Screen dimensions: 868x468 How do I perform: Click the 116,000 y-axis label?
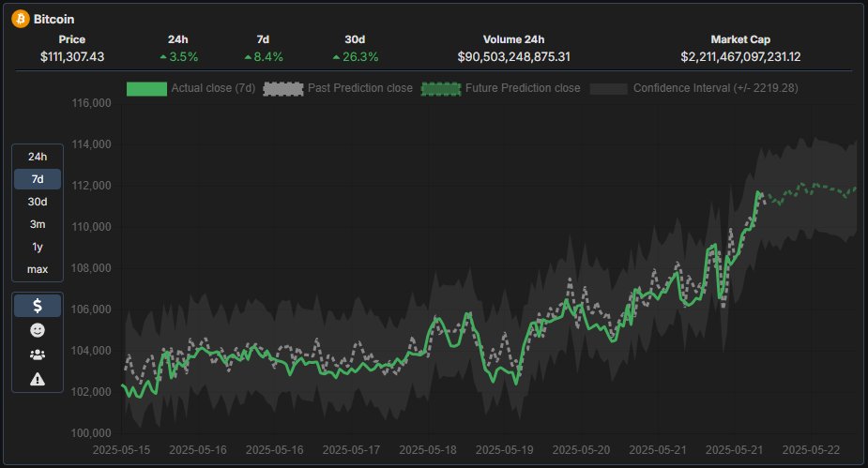[91, 103]
